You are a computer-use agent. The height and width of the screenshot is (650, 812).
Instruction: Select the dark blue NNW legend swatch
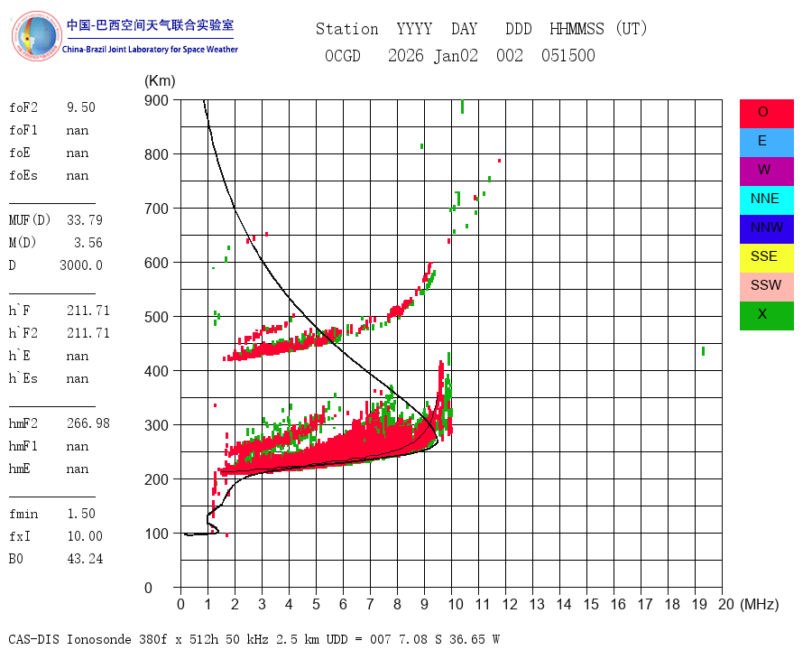click(x=766, y=229)
